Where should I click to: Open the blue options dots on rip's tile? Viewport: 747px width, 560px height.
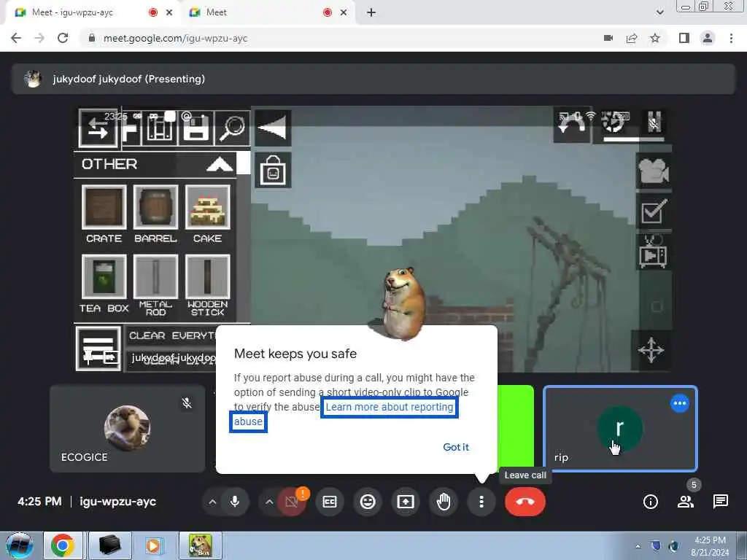click(x=680, y=403)
